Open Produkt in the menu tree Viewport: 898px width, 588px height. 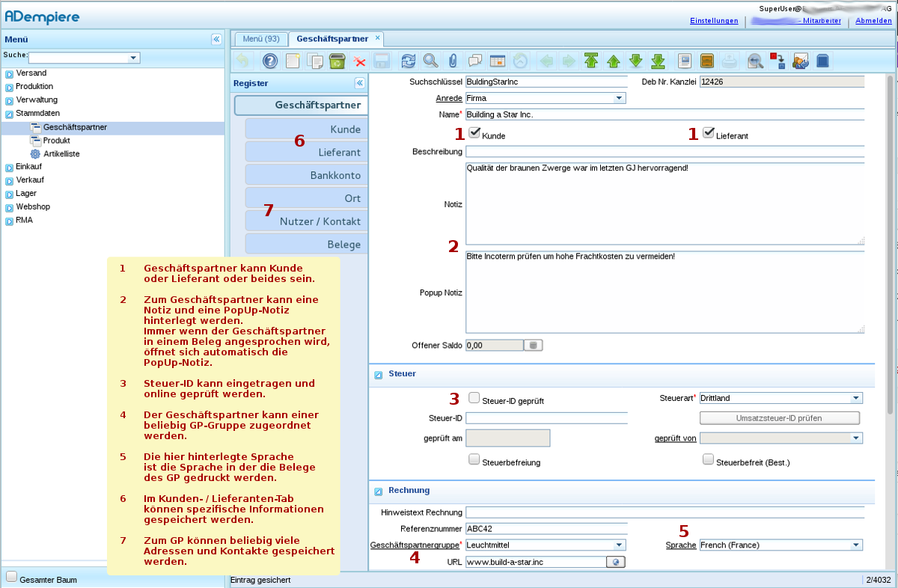click(57, 141)
